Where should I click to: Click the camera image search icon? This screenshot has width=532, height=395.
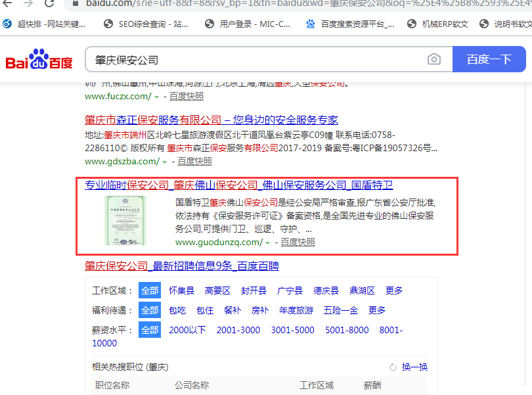point(434,59)
